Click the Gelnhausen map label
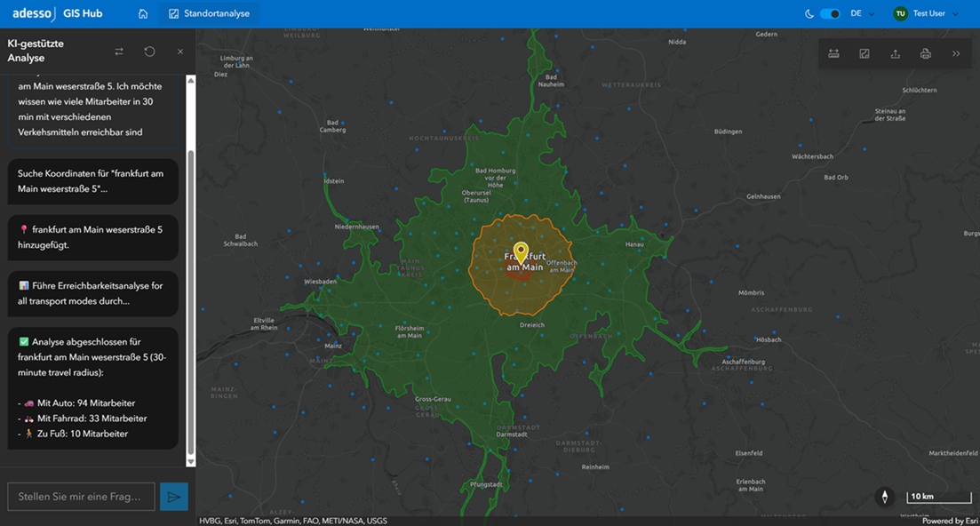 (763, 196)
